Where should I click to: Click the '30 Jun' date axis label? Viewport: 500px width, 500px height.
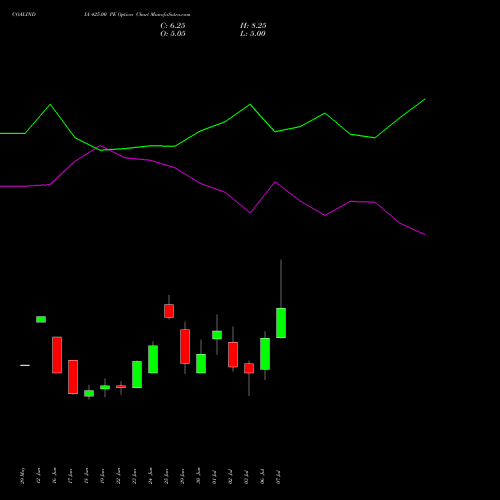[199, 476]
